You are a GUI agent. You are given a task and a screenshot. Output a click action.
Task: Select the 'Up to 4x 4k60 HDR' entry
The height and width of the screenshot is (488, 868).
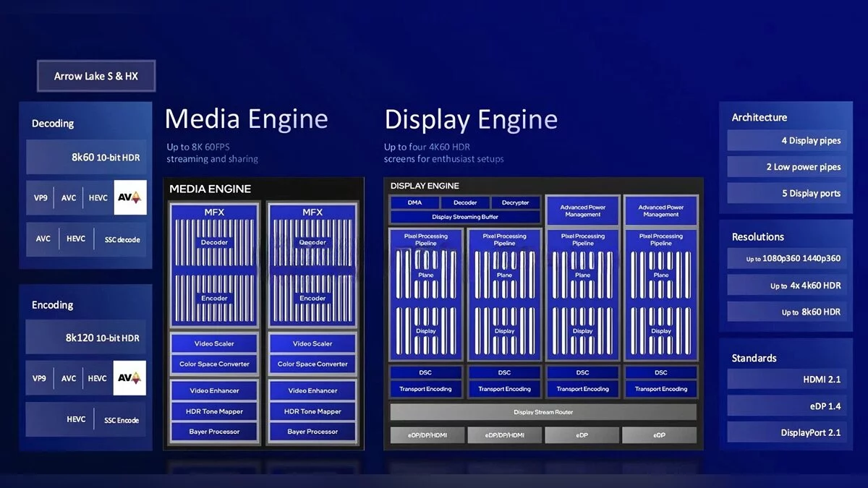[x=786, y=286]
